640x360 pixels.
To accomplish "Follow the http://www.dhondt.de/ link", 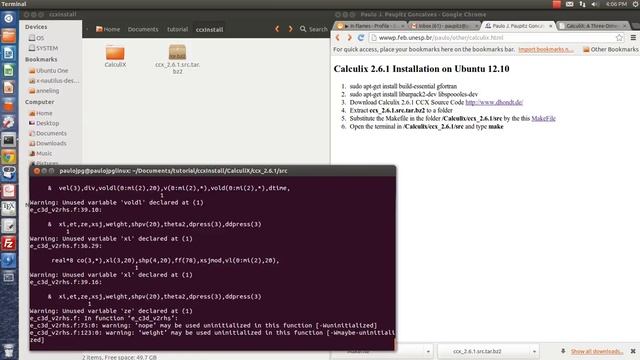I will 494,102.
